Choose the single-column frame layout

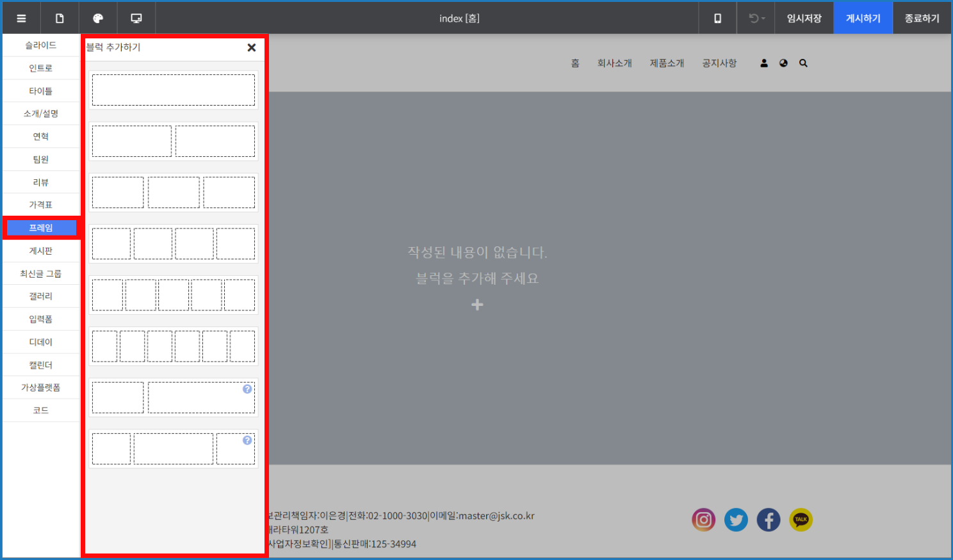tap(174, 90)
